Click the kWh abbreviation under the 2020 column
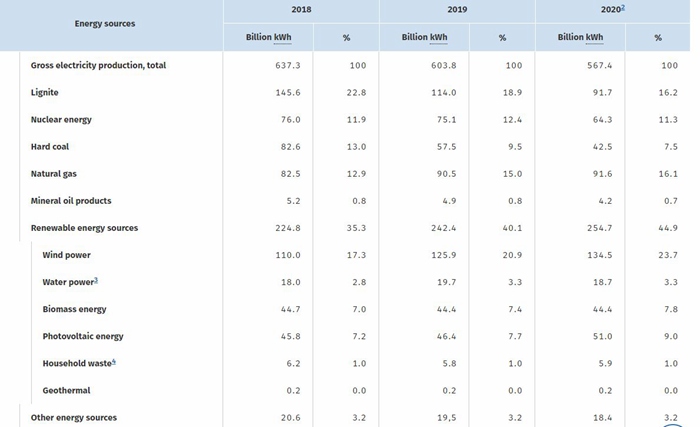The height and width of the screenshot is (427, 700). (x=594, y=37)
